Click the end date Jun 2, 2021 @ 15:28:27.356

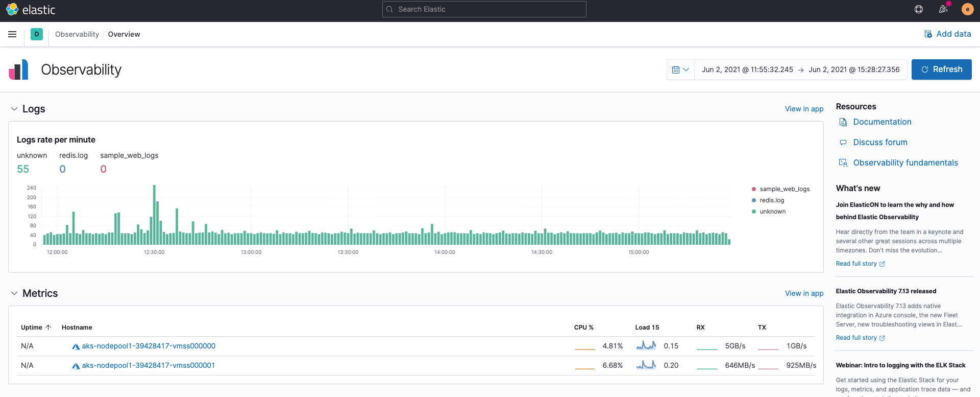(854, 69)
